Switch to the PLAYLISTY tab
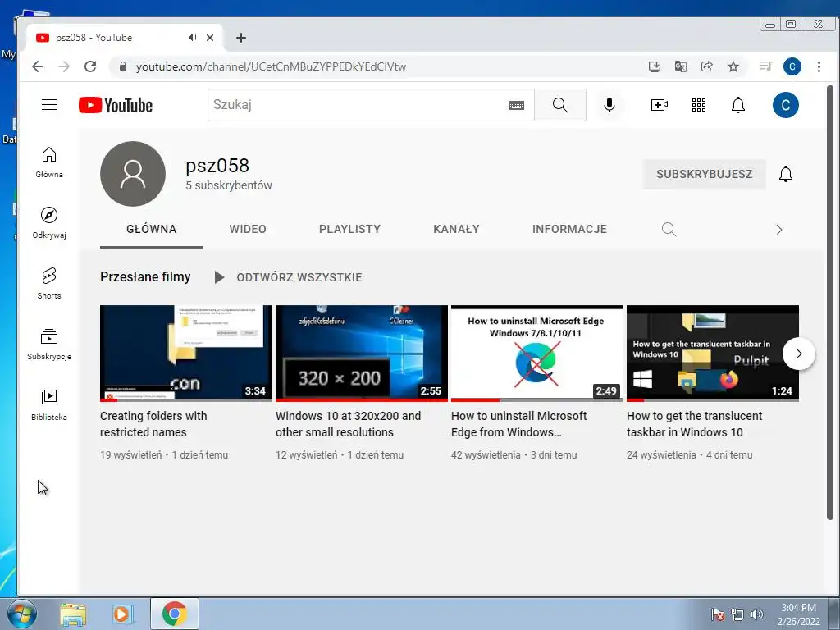The width and height of the screenshot is (840, 630). click(x=349, y=230)
